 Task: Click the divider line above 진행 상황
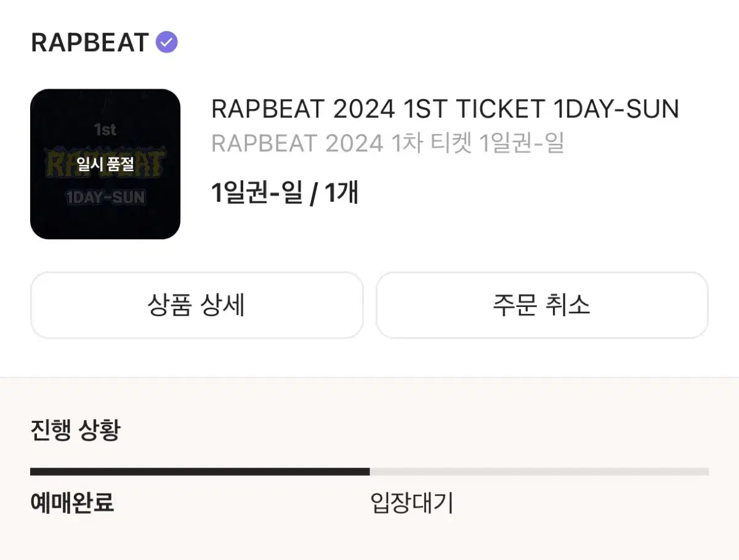[369, 377]
